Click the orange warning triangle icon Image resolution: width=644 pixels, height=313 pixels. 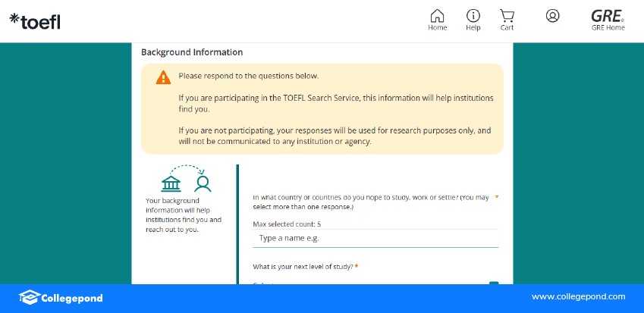point(163,77)
